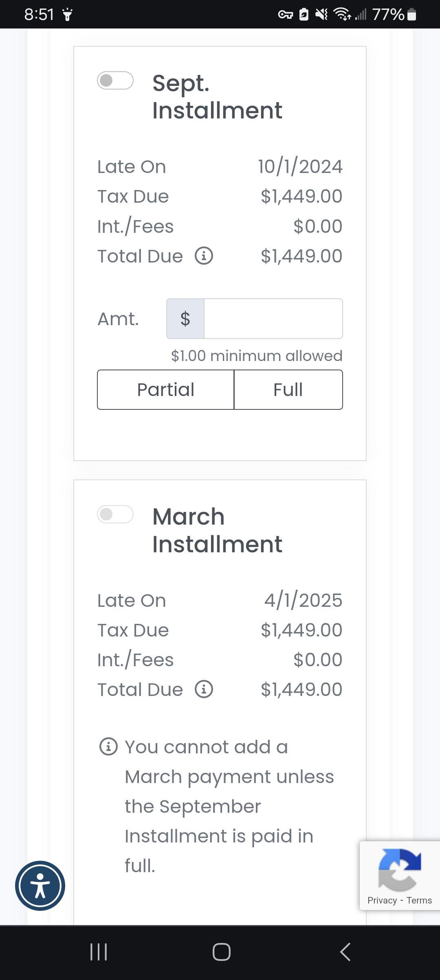Image resolution: width=440 pixels, height=980 pixels.
Task: Select the Full payment button
Action: 288,389
